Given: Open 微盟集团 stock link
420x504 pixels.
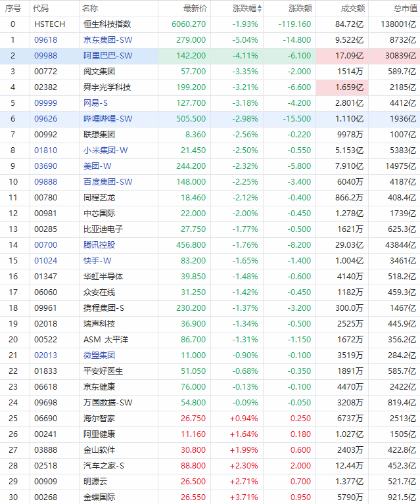Looking at the screenshot, I should 99,355.
